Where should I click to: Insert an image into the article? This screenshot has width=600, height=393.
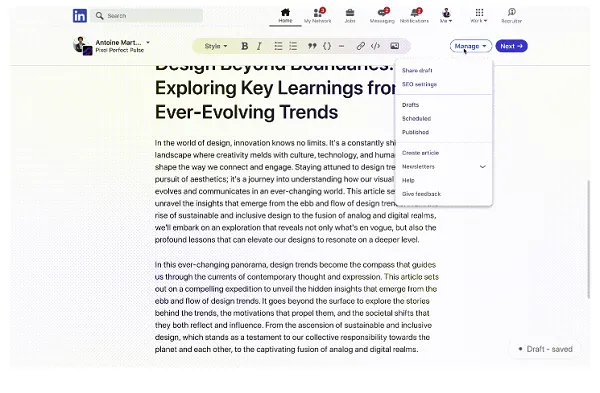[x=395, y=46]
